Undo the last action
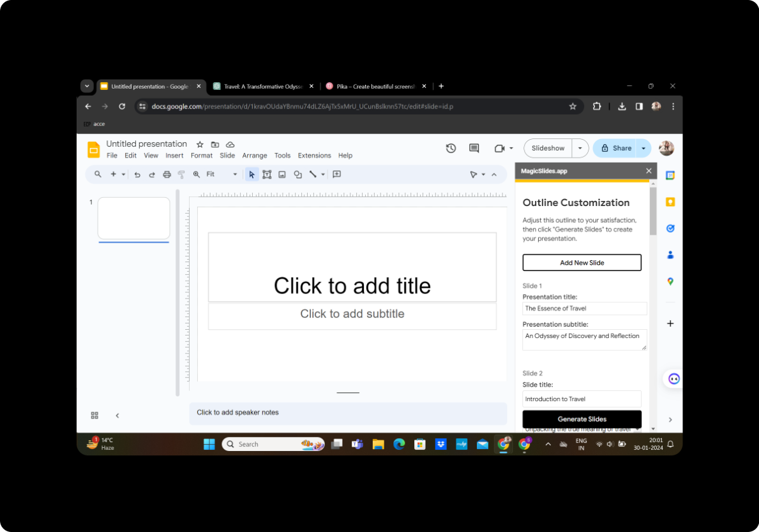759x532 pixels. (137, 175)
